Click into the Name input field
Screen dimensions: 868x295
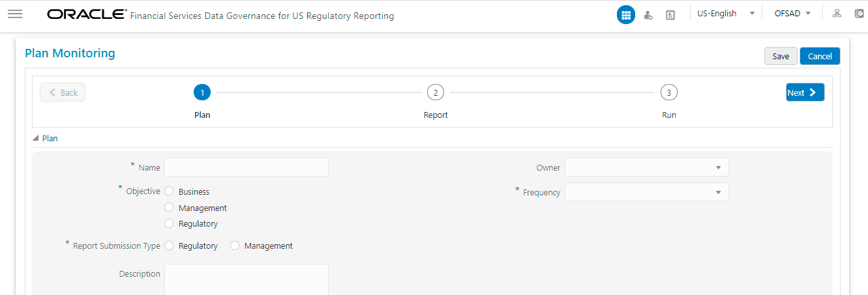[x=247, y=167]
